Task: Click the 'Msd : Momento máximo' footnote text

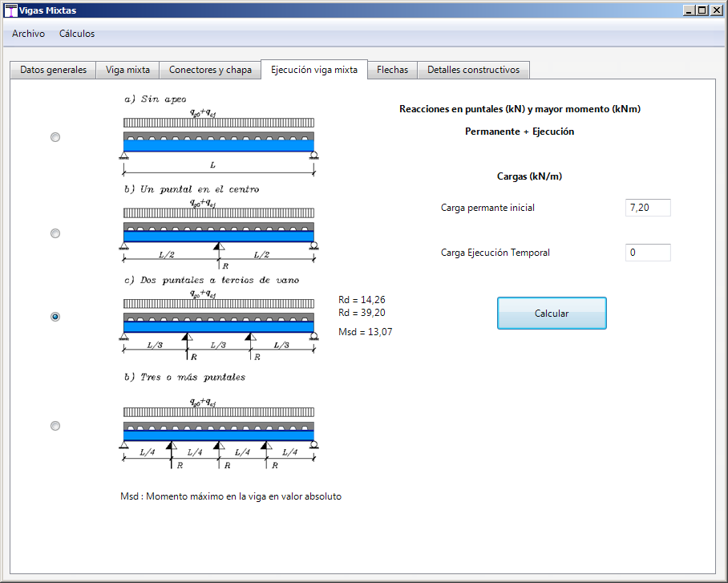Action: pos(231,496)
